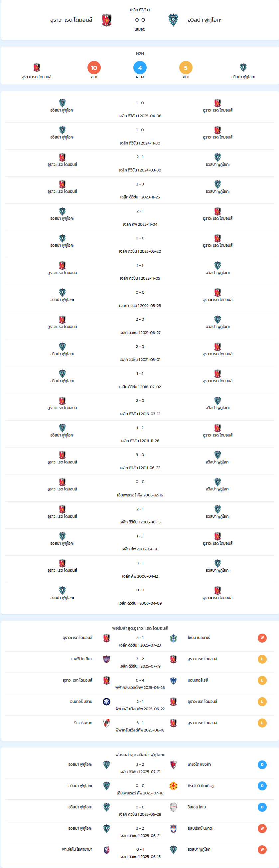This screenshot has height=868, width=279.
Task: Click L badge of 0-4 Monterrey match
Action: [x=262, y=680]
